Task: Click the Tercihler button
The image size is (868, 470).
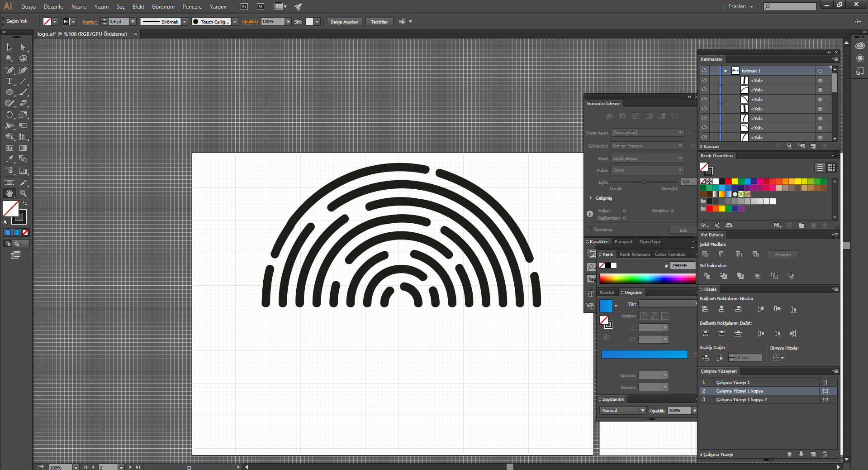Action: pos(379,22)
